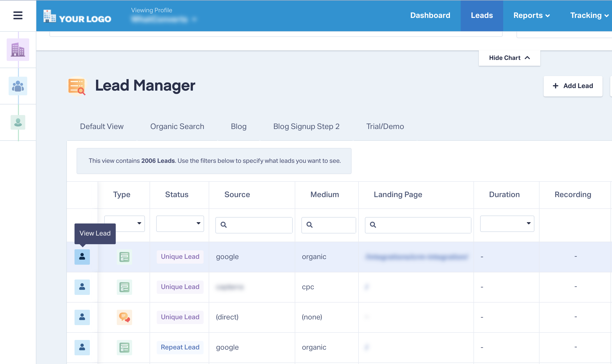Open the Duration filter dropdown
Screen dimensions: 612x364
507,223
